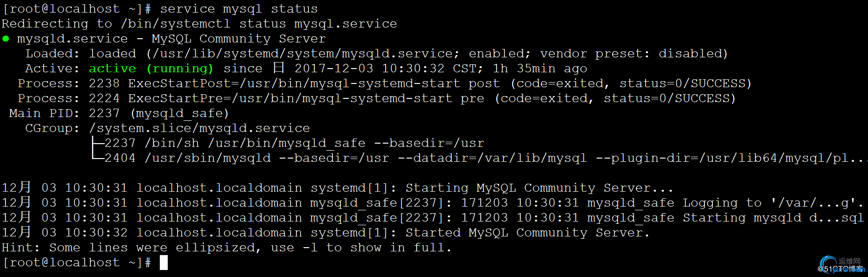Click the hint line about ellipsized lines
868x277 pixels.
click(x=227, y=248)
